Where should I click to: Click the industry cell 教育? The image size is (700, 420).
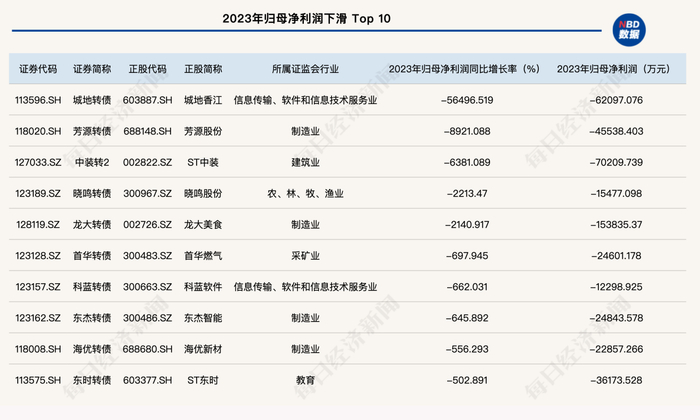(305, 381)
